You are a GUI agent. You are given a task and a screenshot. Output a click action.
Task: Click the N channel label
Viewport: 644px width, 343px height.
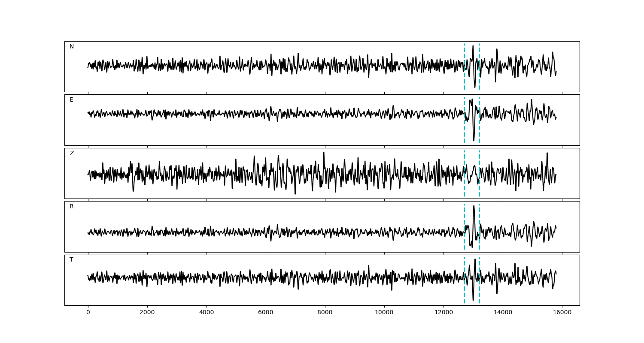[72, 47]
